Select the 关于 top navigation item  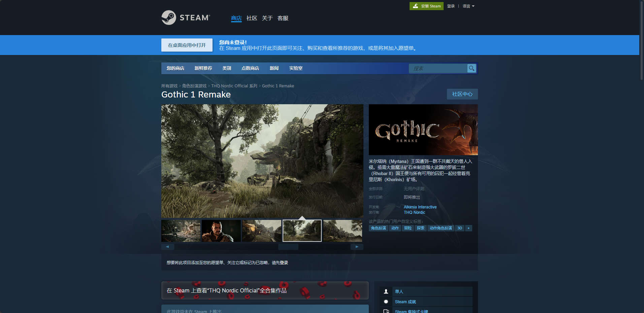coord(267,18)
